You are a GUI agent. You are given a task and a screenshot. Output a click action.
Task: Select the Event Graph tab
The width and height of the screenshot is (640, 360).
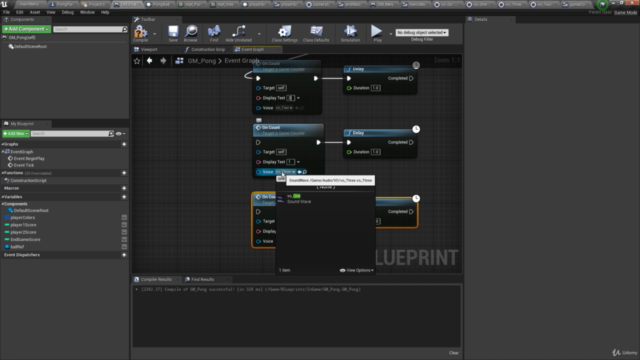(253, 49)
